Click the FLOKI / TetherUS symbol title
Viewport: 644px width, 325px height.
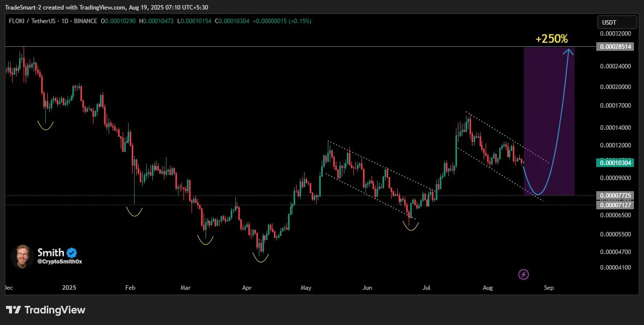point(31,21)
